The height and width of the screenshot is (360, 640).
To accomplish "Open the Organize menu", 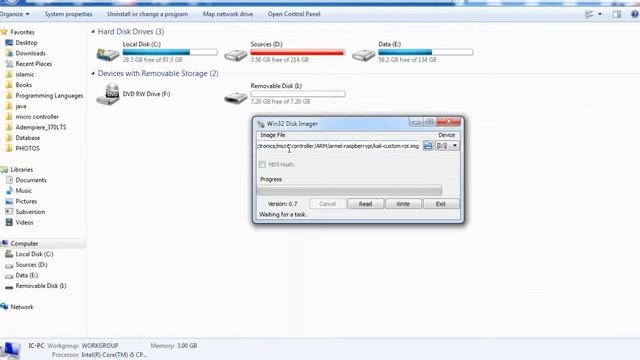I will [15, 14].
